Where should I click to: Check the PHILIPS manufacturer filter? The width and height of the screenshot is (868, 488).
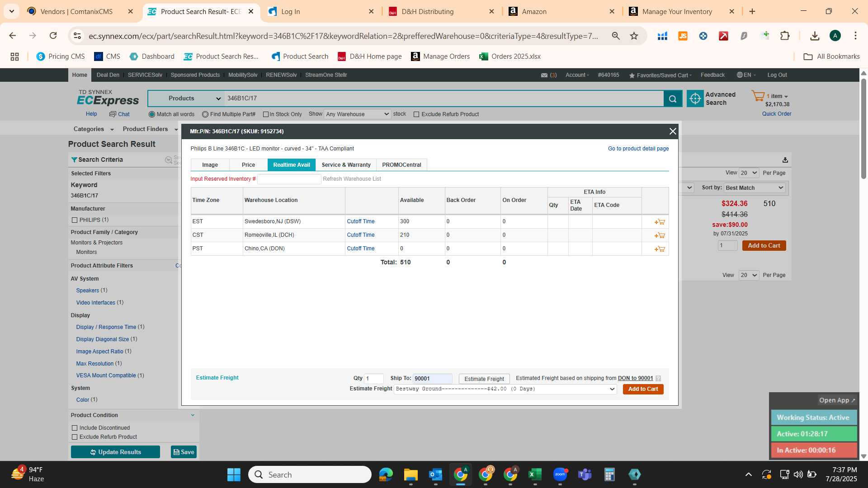point(75,220)
